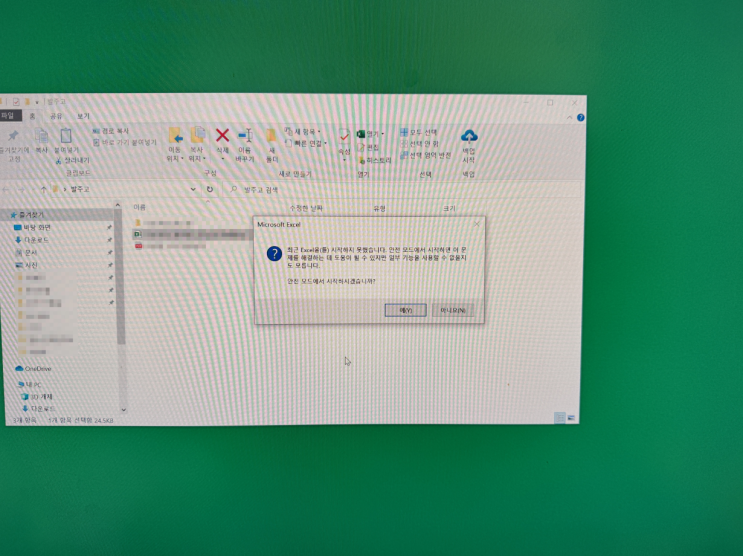
Task: Sort by 유형 column header
Action: pos(380,209)
